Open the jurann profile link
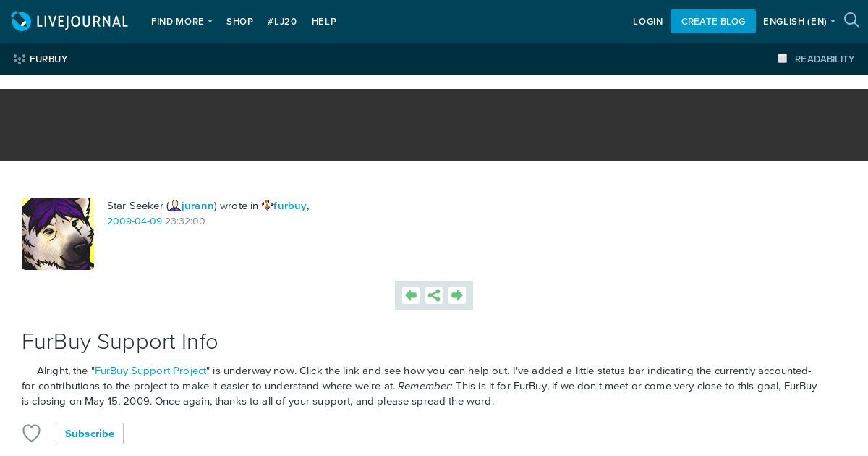 pyautogui.click(x=197, y=206)
